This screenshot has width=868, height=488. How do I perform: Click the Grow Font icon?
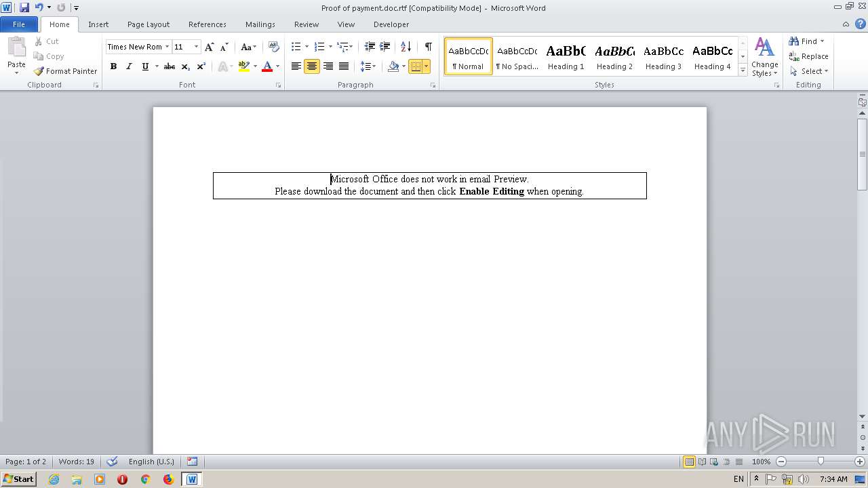tap(209, 47)
